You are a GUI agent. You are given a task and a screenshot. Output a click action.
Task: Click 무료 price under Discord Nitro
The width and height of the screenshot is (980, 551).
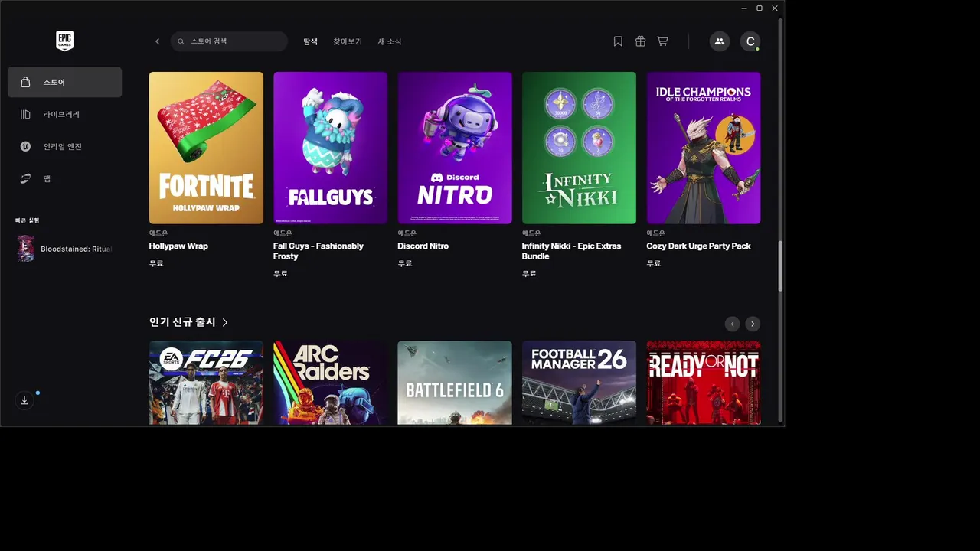pyautogui.click(x=405, y=263)
